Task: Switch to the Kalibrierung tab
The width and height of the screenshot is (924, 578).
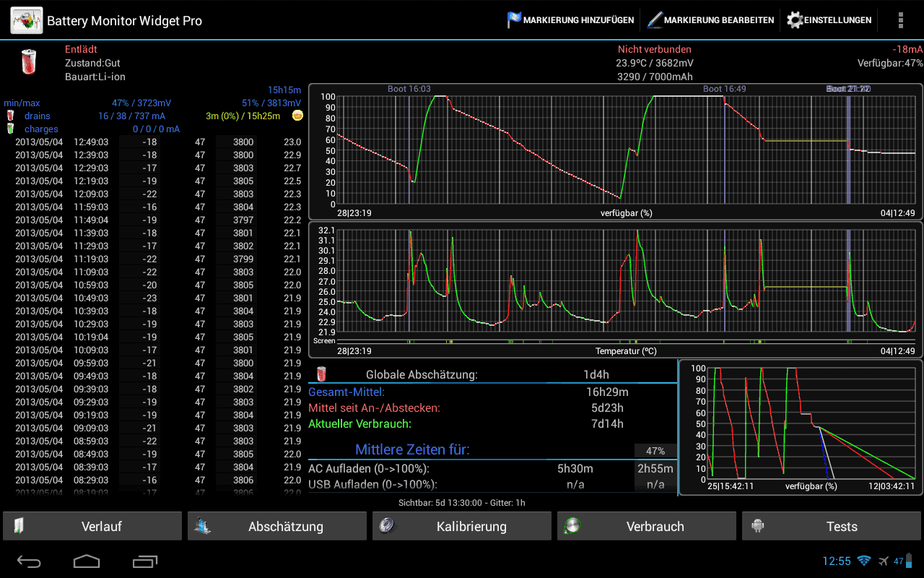Action: click(x=462, y=526)
